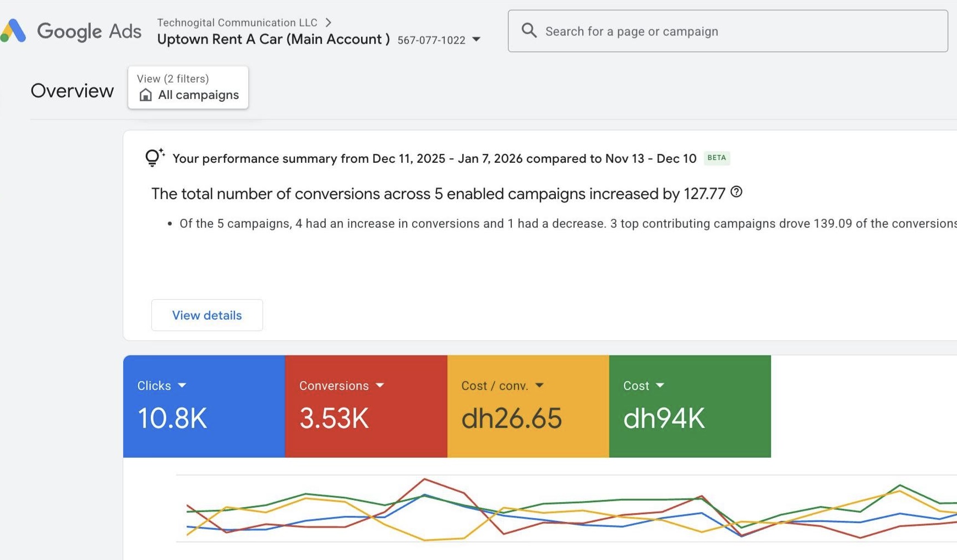This screenshot has width=957, height=560.
Task: Focus the Search for a page or campaign field
Action: (728, 31)
